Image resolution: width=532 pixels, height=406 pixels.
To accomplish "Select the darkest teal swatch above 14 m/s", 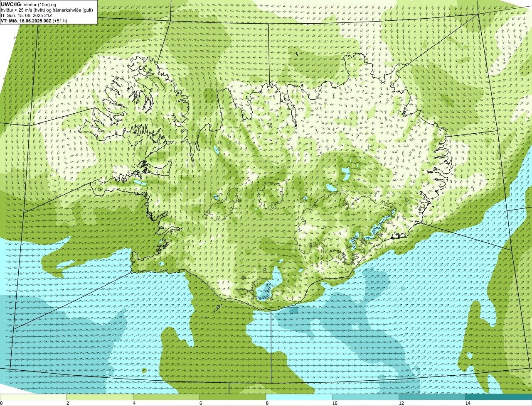I will (499, 397).
